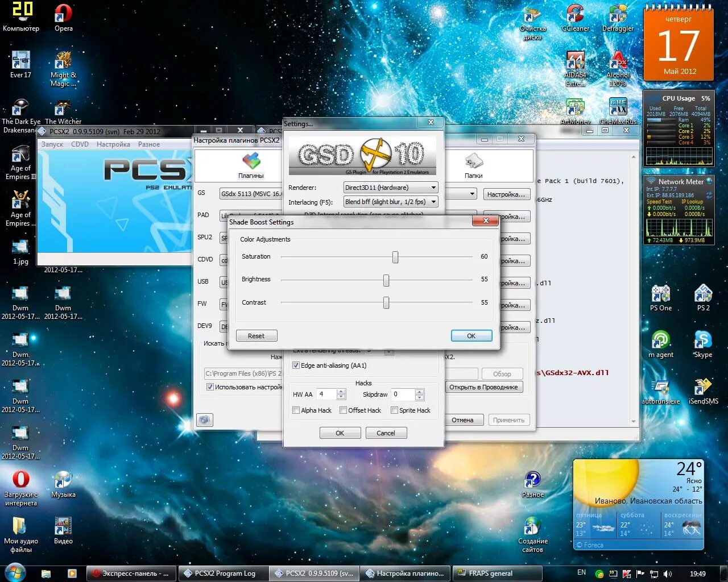The height and width of the screenshot is (582, 728).
Task: Launch Defraggler from the desktop
Action: pyautogui.click(x=618, y=17)
